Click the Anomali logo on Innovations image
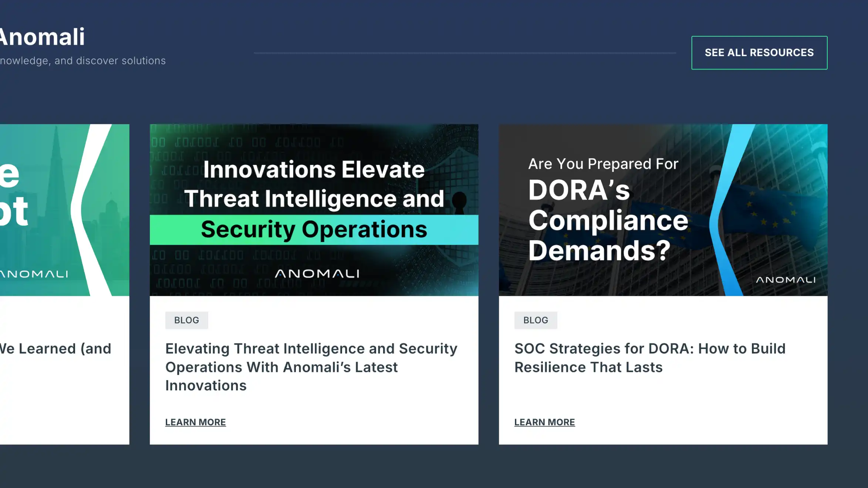The height and width of the screenshot is (488, 868). (x=317, y=274)
